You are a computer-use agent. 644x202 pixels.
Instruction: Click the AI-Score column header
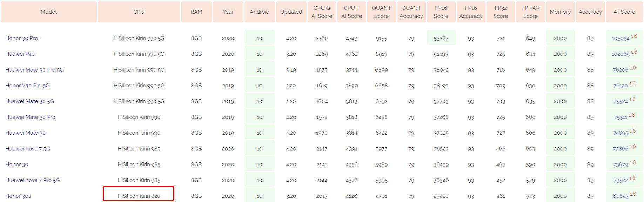click(624, 12)
